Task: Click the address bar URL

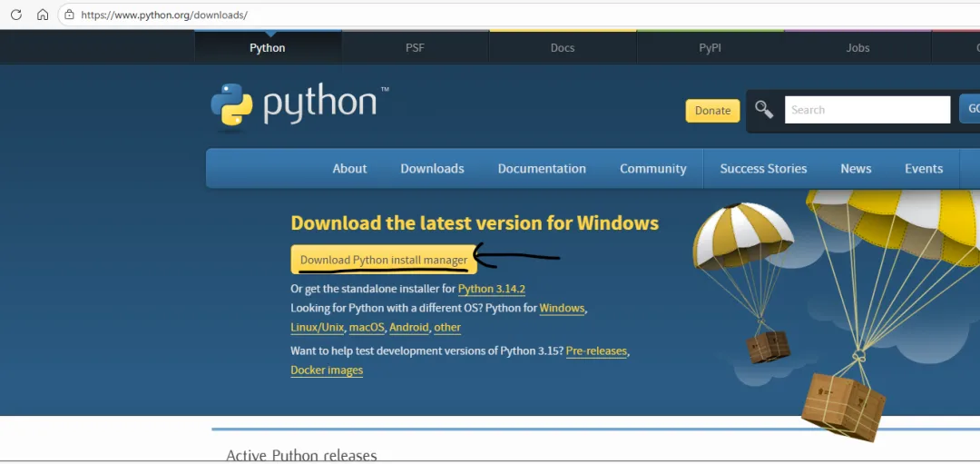Action: (x=164, y=15)
